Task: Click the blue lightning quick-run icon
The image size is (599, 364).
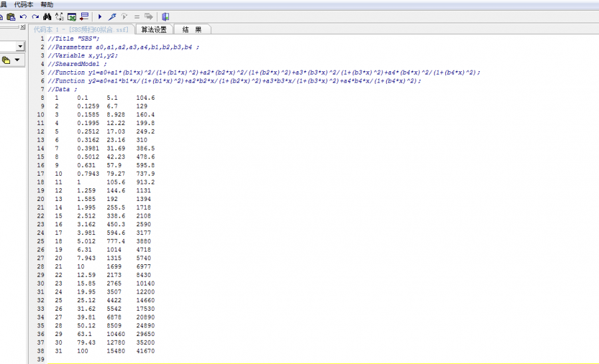Action: 112,17
